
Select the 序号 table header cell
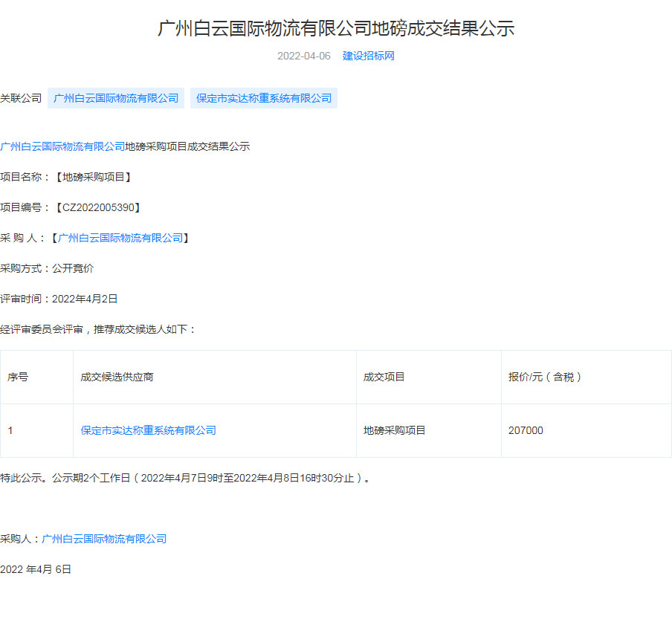(x=18, y=377)
